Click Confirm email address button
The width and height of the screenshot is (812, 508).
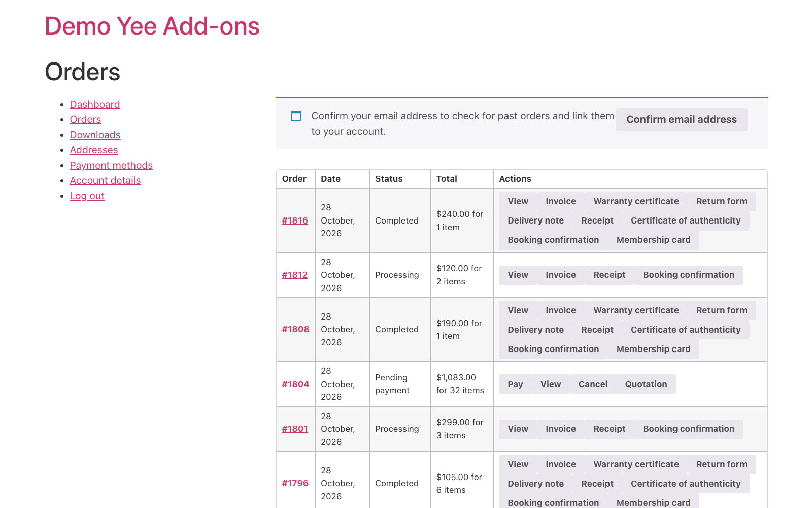[x=682, y=119]
